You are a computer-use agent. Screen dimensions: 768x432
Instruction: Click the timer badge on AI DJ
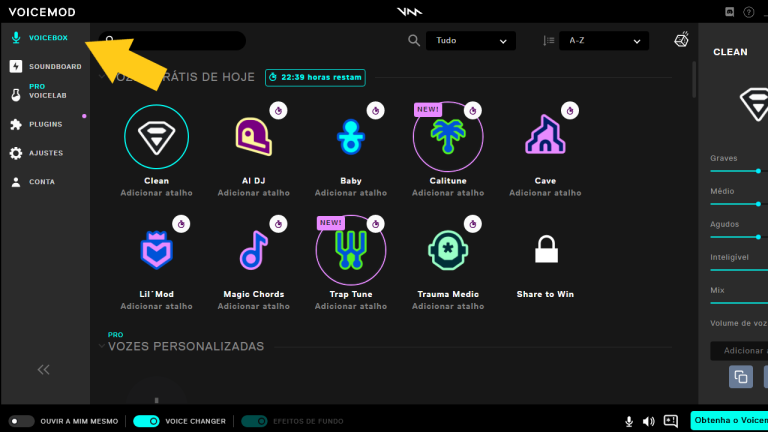point(278,111)
